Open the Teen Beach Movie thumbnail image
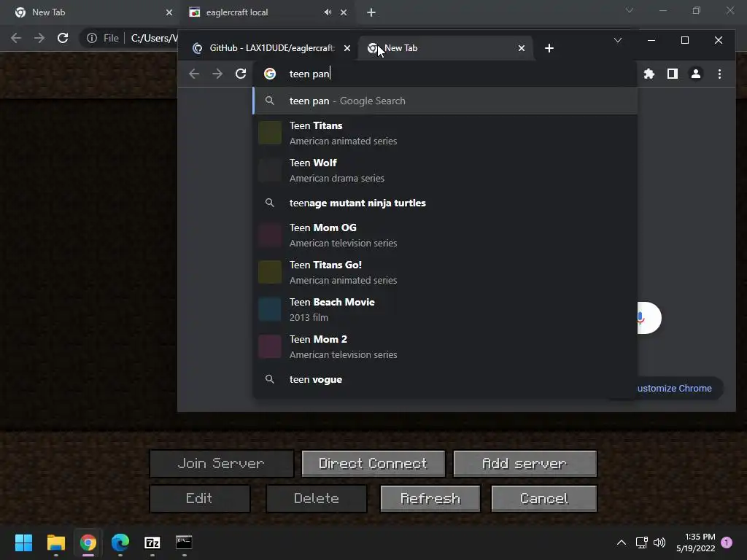This screenshot has height=560, width=747. [270, 309]
